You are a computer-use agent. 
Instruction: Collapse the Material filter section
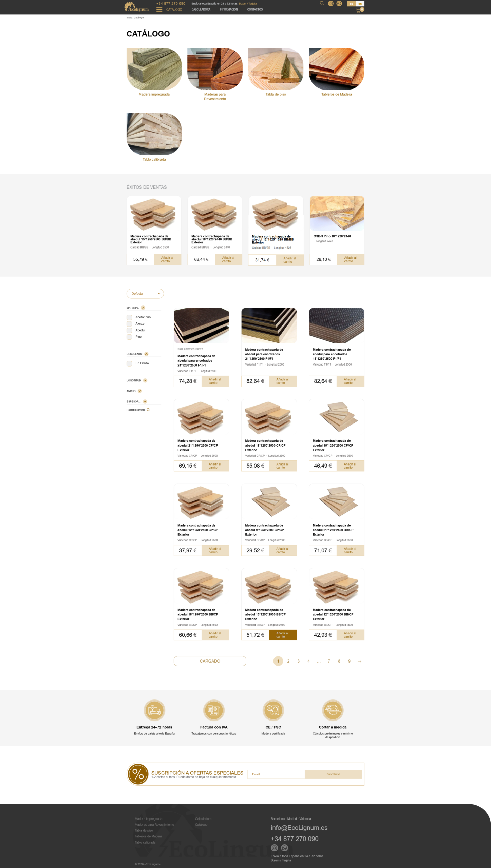(x=143, y=308)
